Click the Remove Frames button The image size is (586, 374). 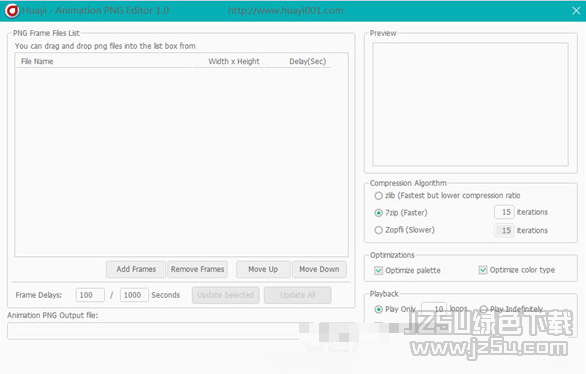(x=197, y=269)
